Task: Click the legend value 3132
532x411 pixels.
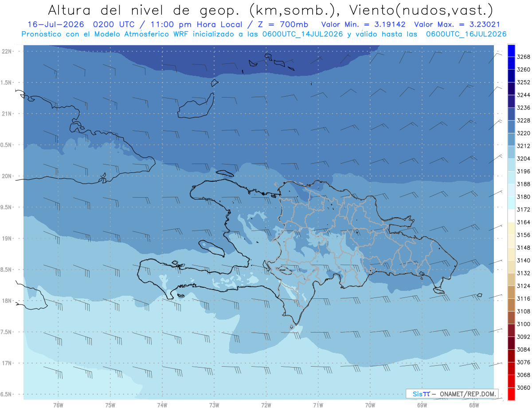Action: click(x=523, y=273)
